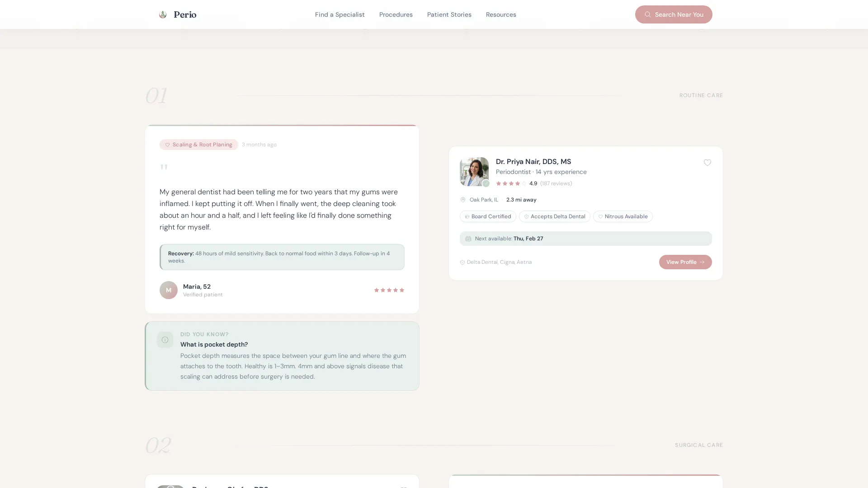Click the 'Recovery:' note box

(x=282, y=257)
